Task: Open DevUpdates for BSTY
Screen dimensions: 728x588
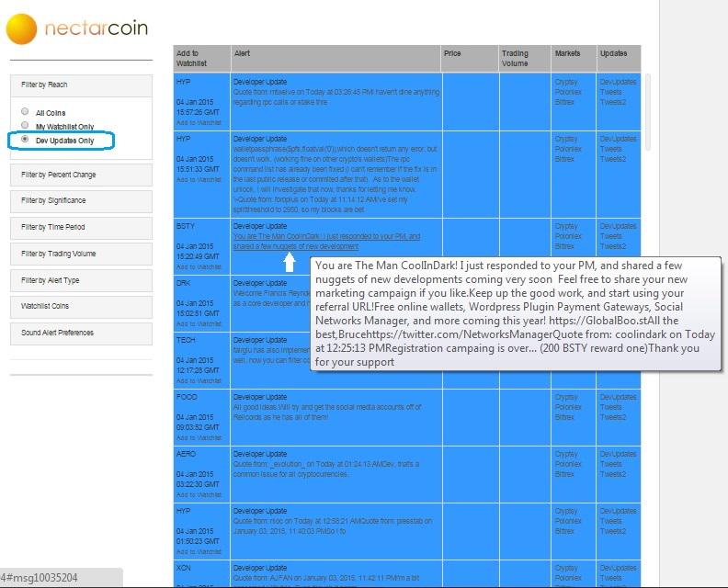Action: coord(618,227)
